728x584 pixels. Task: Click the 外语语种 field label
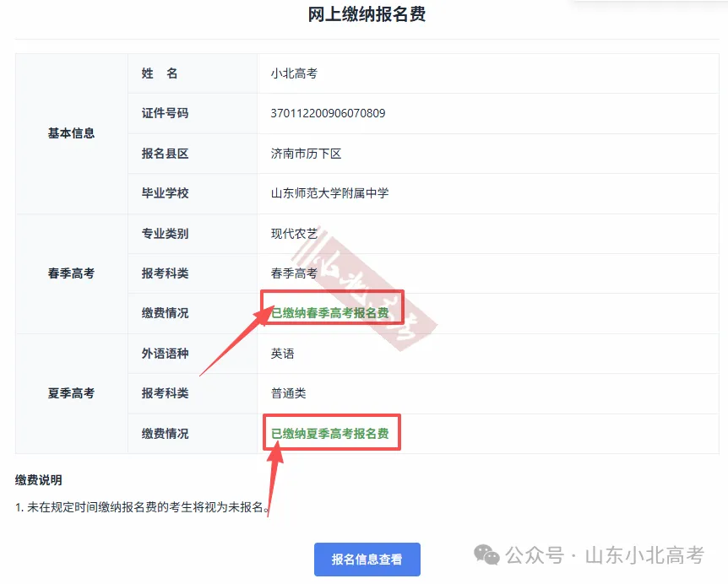pos(166,354)
